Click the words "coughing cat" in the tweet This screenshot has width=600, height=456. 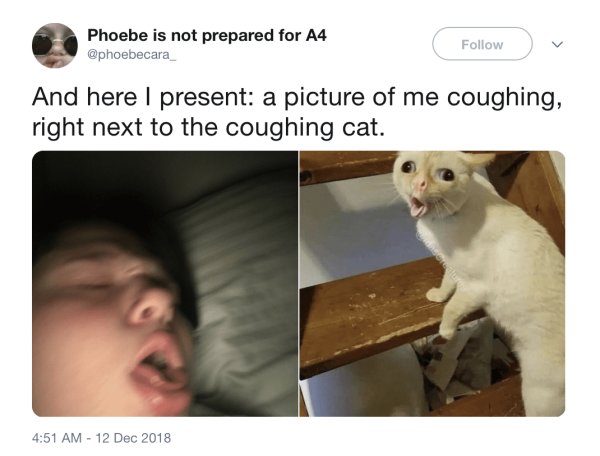tap(301, 127)
